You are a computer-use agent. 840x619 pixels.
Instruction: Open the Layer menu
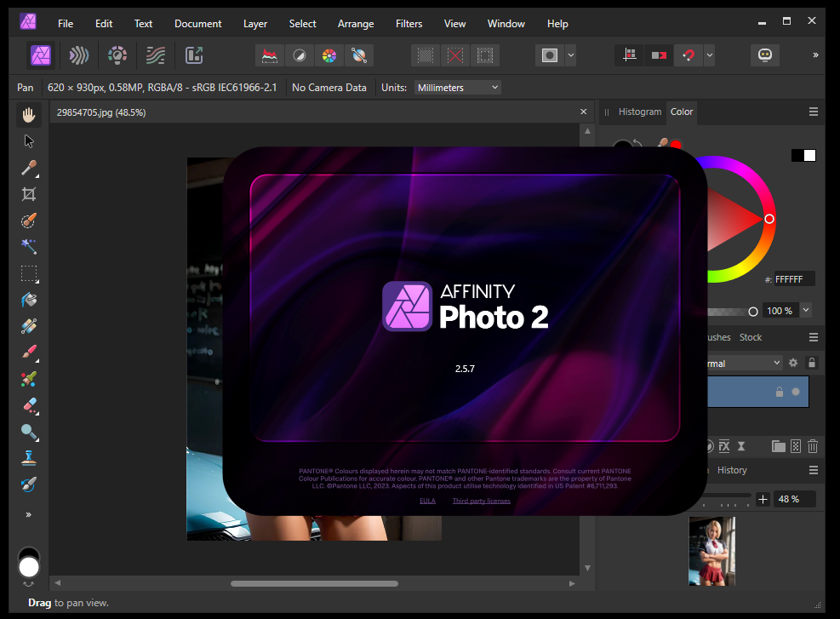pyautogui.click(x=255, y=24)
